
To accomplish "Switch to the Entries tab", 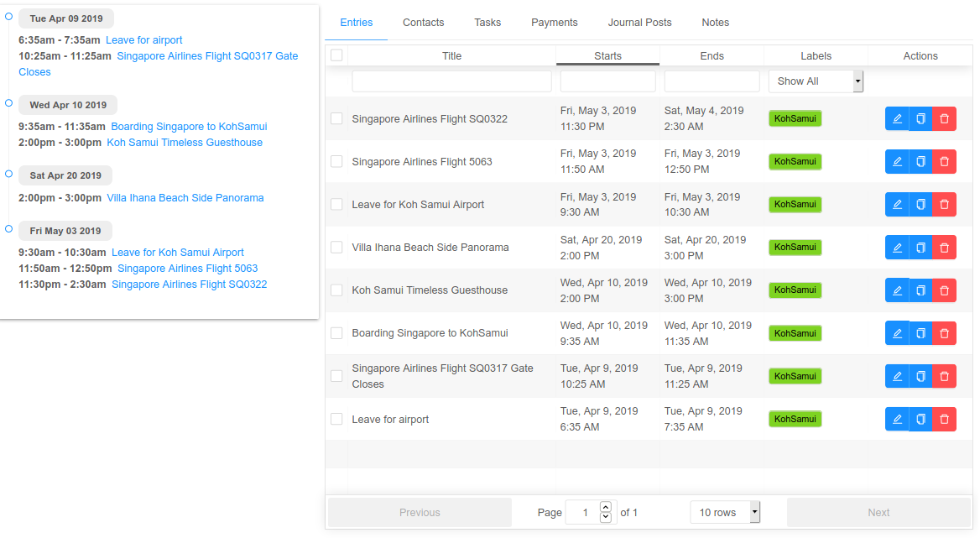I will point(357,23).
